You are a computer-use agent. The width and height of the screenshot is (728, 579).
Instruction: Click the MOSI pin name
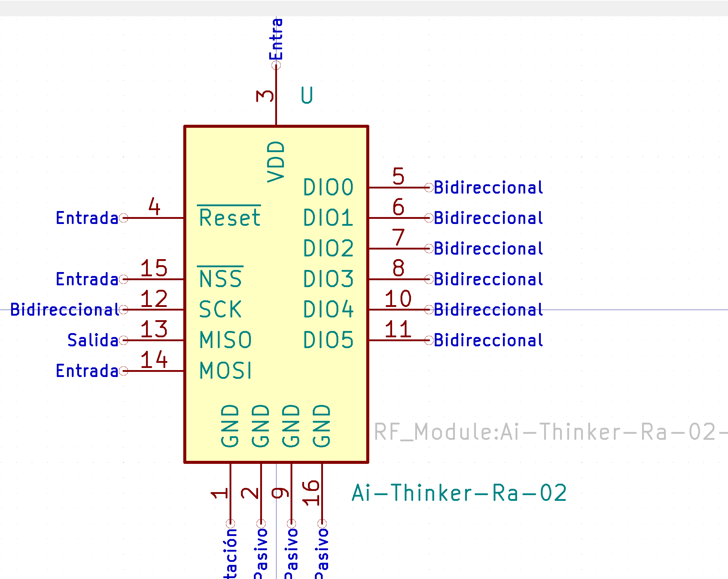tap(225, 370)
